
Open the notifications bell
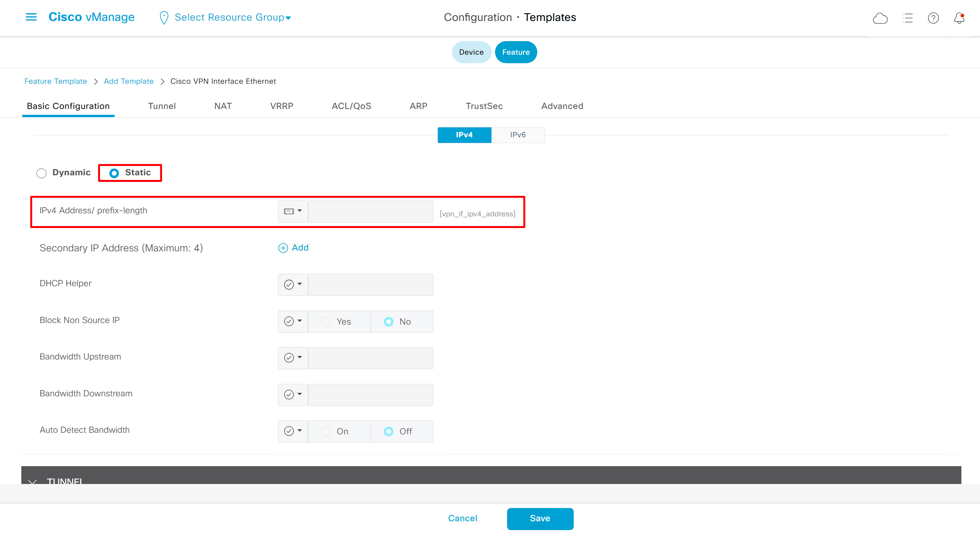point(959,18)
